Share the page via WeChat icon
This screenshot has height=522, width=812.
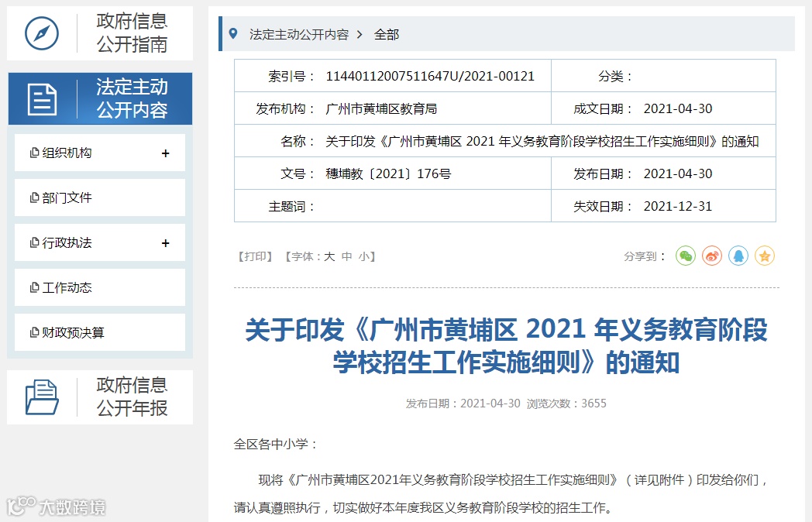tap(686, 256)
